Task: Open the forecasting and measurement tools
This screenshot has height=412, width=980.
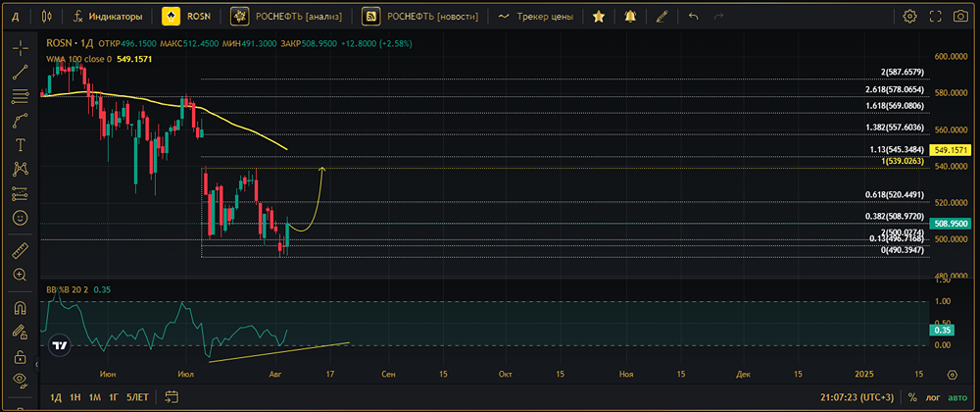Action: coord(20,193)
